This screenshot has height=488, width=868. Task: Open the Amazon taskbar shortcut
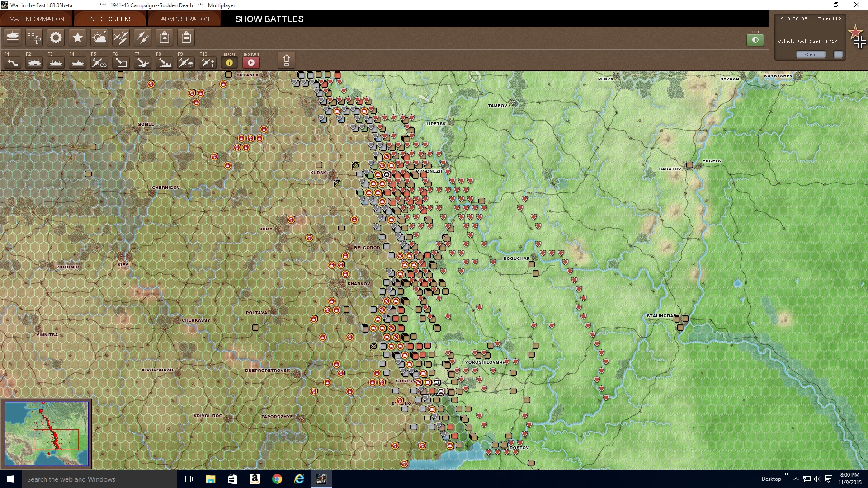tap(255, 479)
